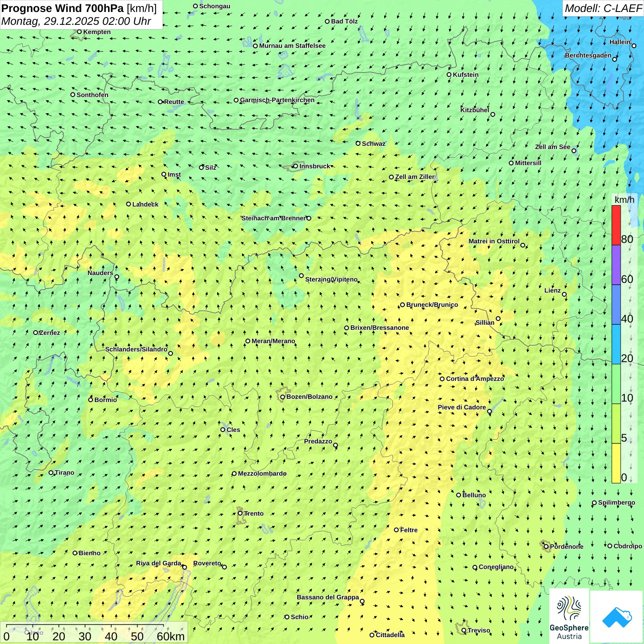The height and width of the screenshot is (644, 644).
Task: Click the Pordenone city marker
Action: pos(546,546)
